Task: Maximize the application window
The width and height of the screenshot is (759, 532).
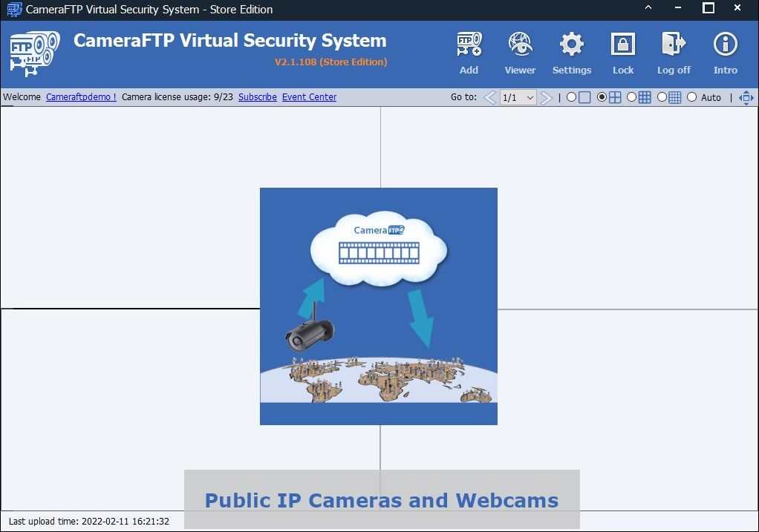Action: [x=708, y=7]
